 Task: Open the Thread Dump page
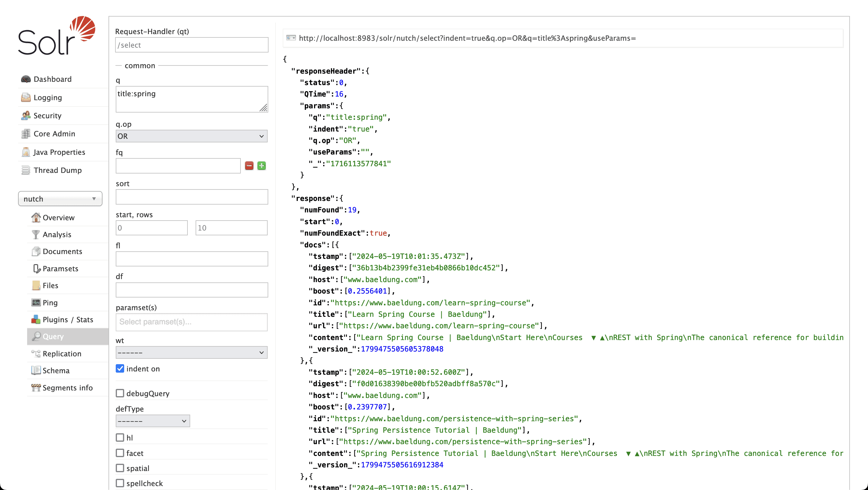click(58, 170)
